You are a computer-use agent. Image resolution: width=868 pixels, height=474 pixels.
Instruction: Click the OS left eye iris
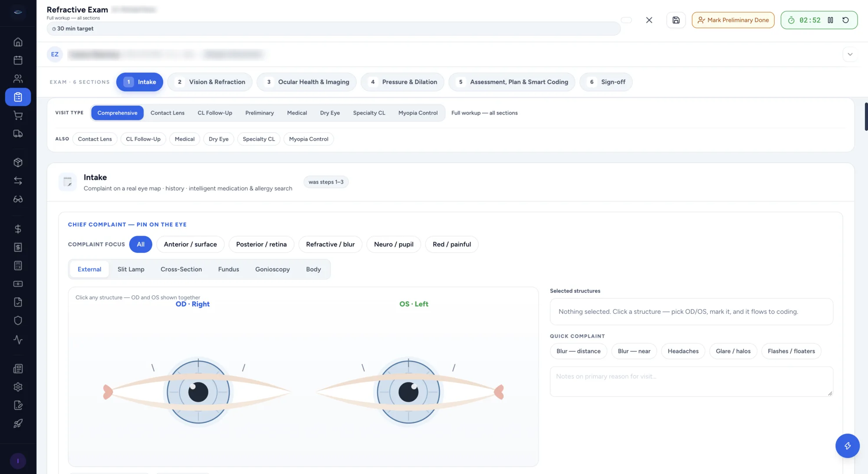tap(408, 392)
